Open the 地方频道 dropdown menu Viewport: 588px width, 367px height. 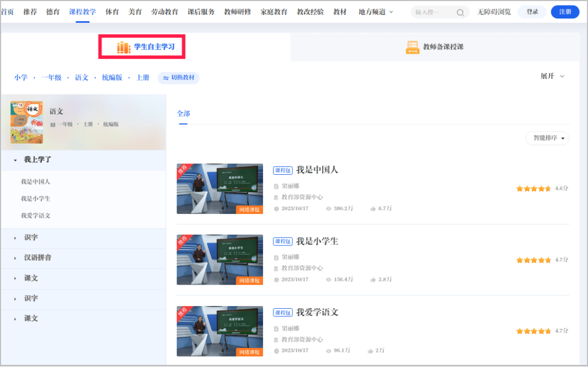376,12
